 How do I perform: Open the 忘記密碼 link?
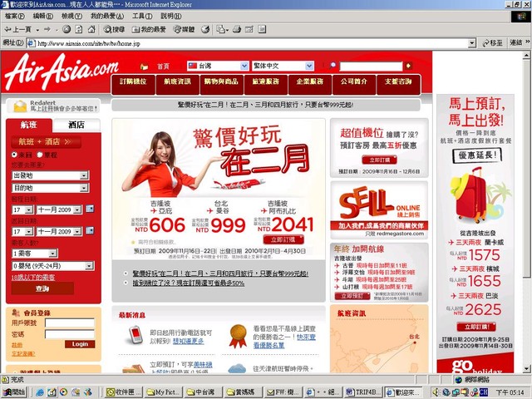23,353
